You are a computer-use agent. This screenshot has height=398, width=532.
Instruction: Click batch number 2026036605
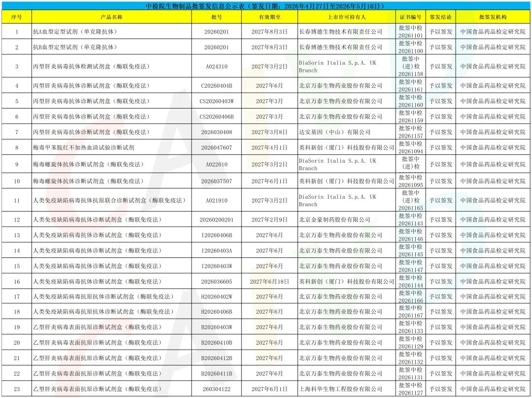216,282
